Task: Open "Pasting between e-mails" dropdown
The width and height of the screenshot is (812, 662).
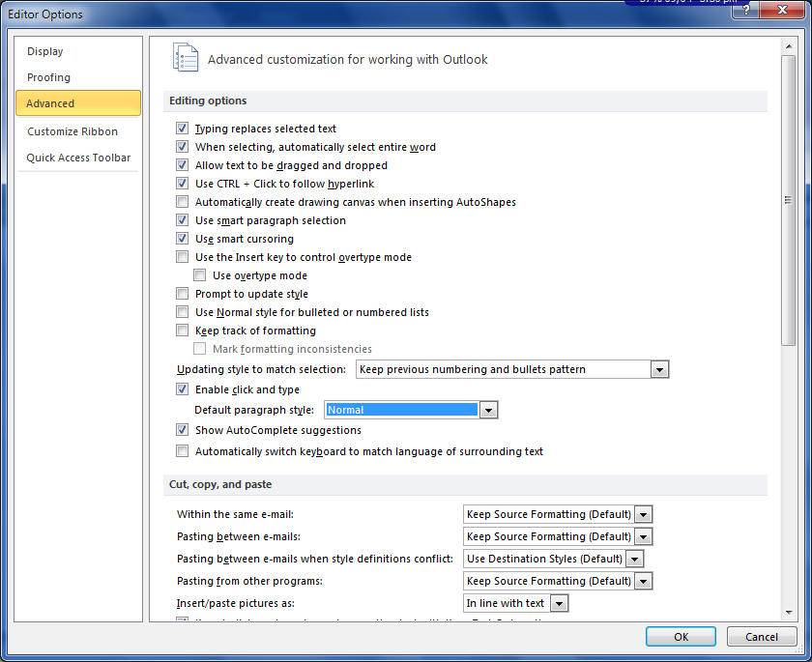Action: [643, 536]
